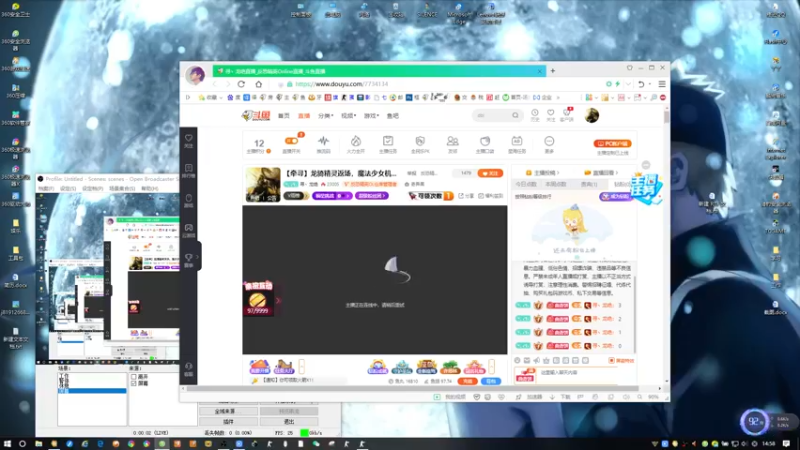
Task: Expand the games dropdown in the Douyu nav
Action: (x=371, y=116)
